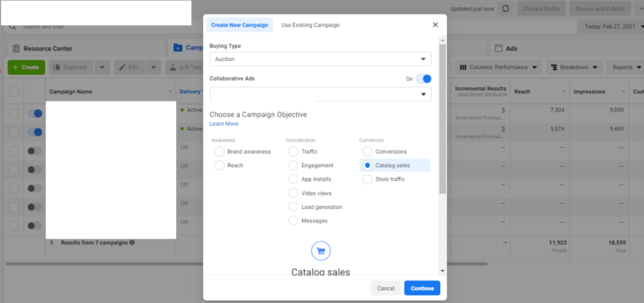Image resolution: width=644 pixels, height=303 pixels.
Task: Tick the select-all campaigns checkbox
Action: click(x=14, y=91)
